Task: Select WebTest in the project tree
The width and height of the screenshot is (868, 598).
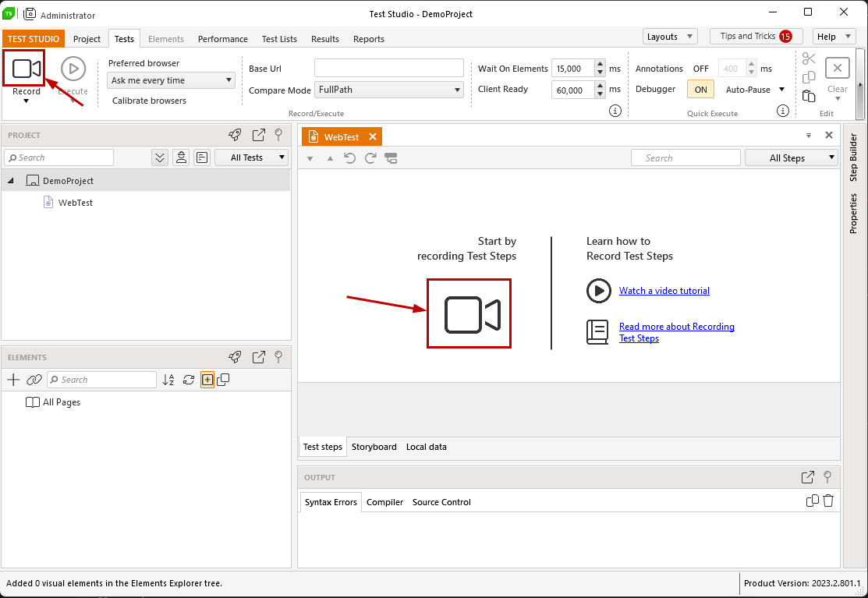Action: (x=76, y=203)
